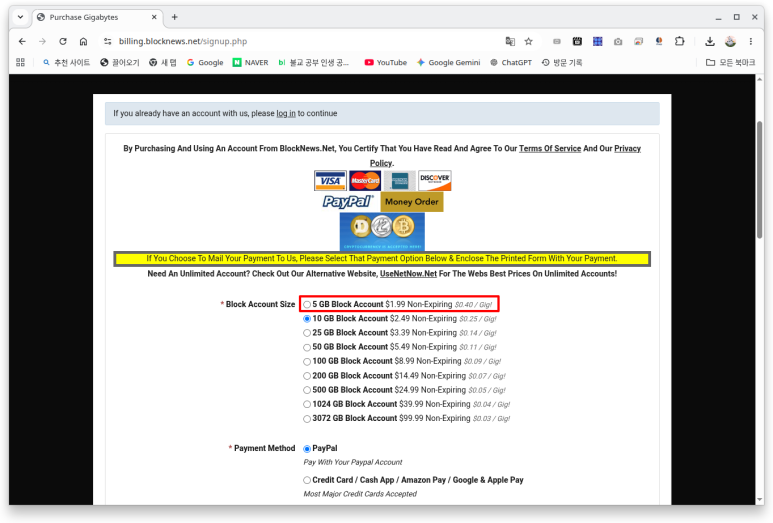Screen dimensions: 773x523
Task: Open the apps grid in bookmarks bar
Action: click(x=20, y=62)
